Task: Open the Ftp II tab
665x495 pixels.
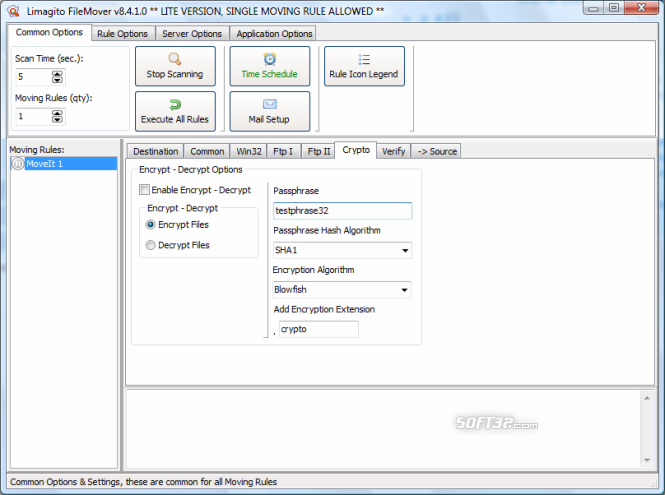Action: click(319, 151)
